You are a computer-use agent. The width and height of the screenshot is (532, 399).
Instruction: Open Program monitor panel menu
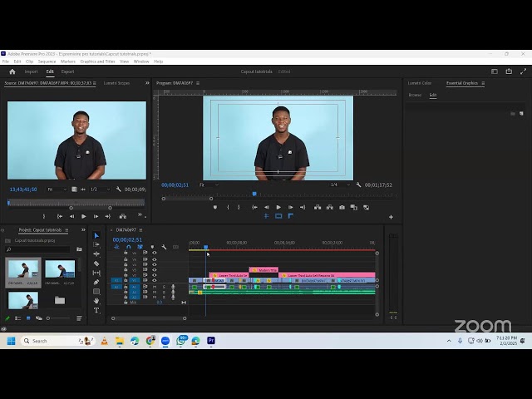tap(198, 83)
